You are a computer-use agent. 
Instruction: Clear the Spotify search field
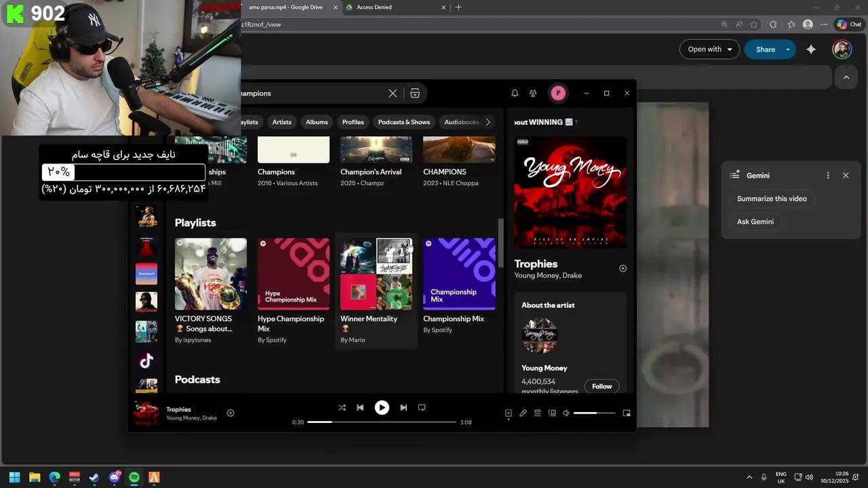[x=393, y=94]
